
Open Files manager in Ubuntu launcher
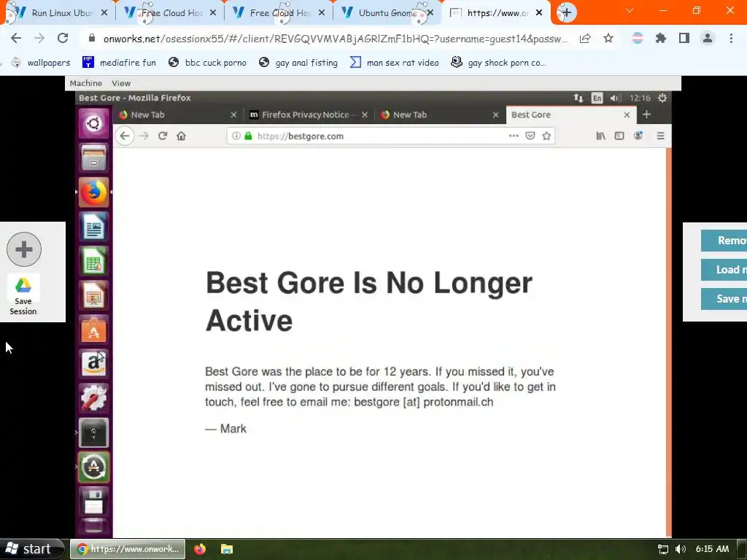click(x=93, y=157)
